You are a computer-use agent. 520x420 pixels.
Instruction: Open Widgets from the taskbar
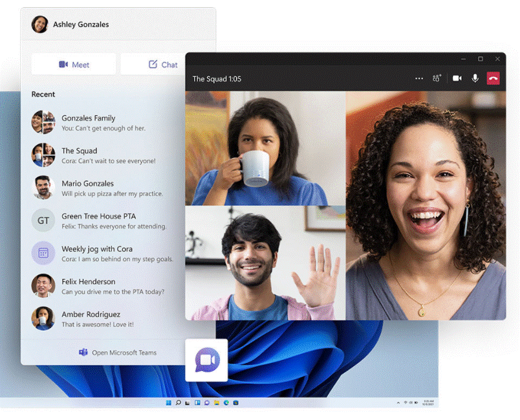197,403
